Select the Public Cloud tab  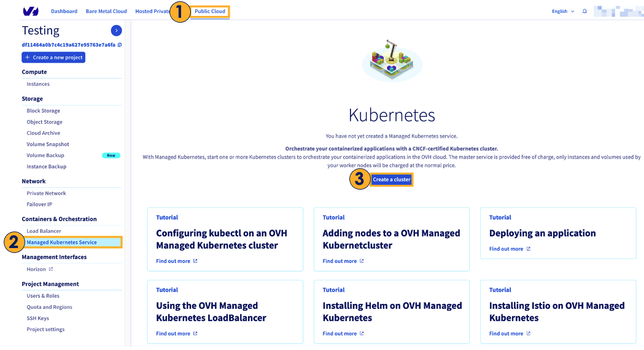pyautogui.click(x=210, y=11)
